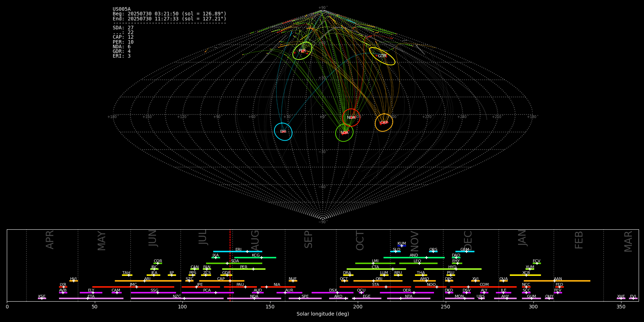Click the NZC shower bar in timeline
This screenshot has width=644, height=322.
[x=177, y=298]
